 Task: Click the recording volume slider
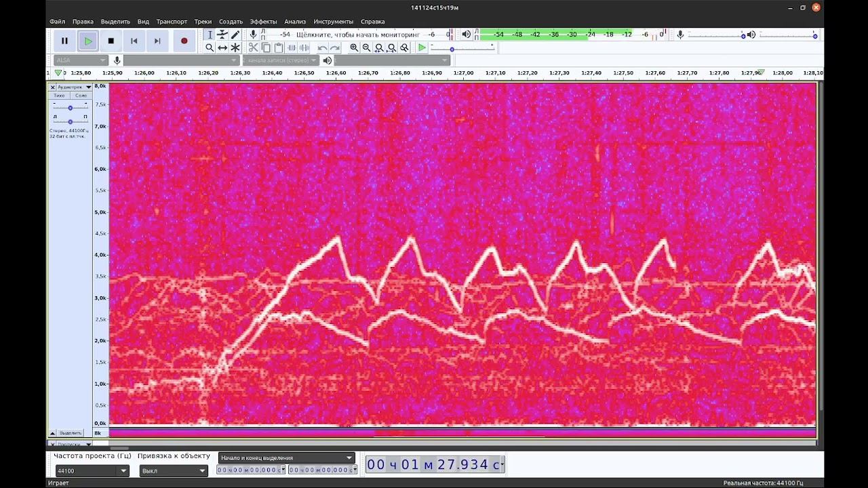pyautogui.click(x=715, y=35)
